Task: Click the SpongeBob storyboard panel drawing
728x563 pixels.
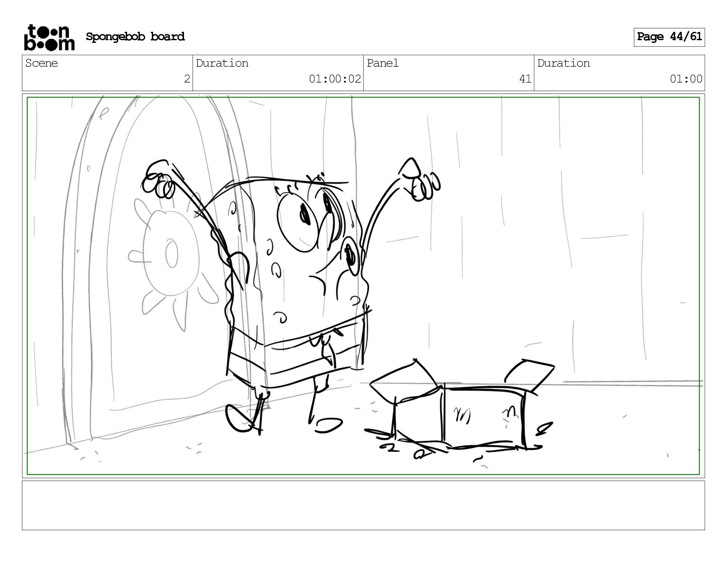Action: tap(363, 286)
